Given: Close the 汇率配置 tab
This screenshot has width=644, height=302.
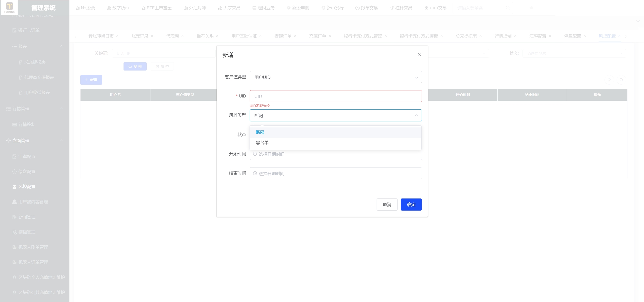Looking at the screenshot, I should pos(550,36).
